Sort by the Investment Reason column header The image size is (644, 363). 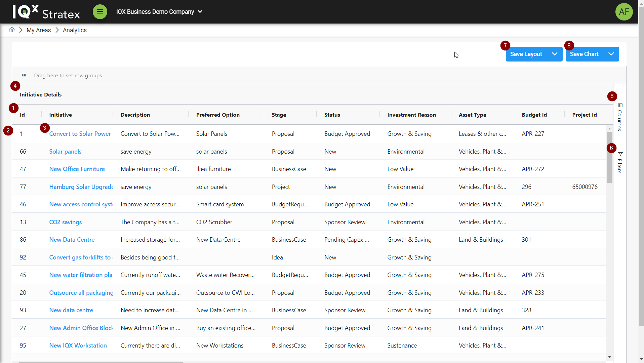tap(411, 115)
